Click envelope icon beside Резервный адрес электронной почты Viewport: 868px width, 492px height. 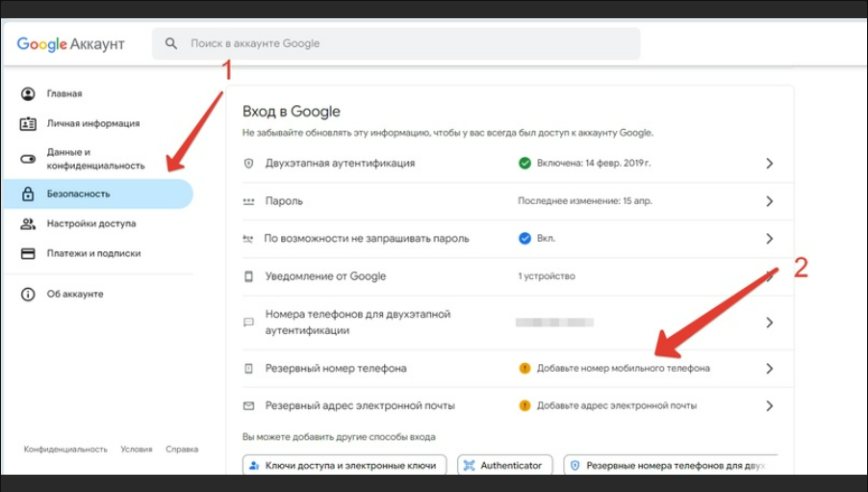point(248,406)
